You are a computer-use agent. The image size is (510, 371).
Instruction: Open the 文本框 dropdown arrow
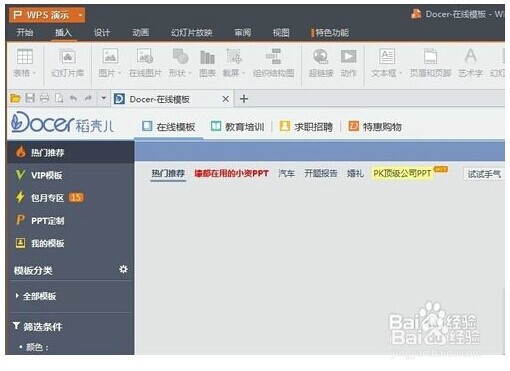coord(400,73)
